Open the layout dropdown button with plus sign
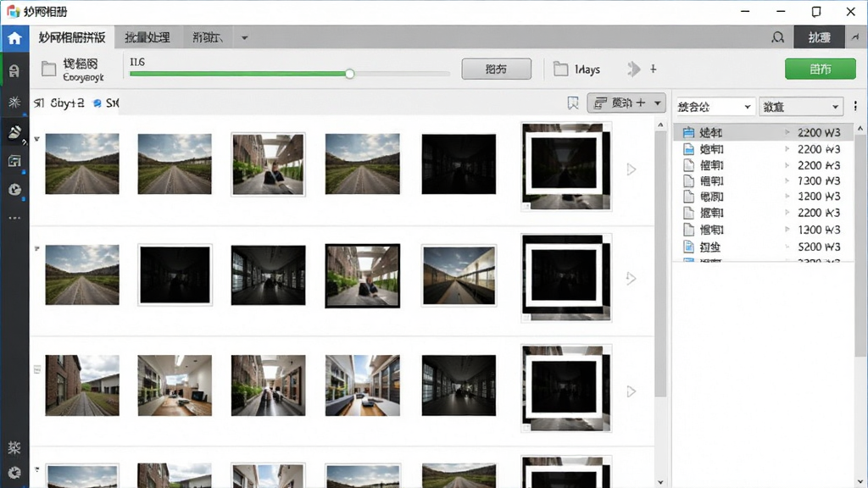This screenshot has width=868, height=488. pyautogui.click(x=626, y=103)
